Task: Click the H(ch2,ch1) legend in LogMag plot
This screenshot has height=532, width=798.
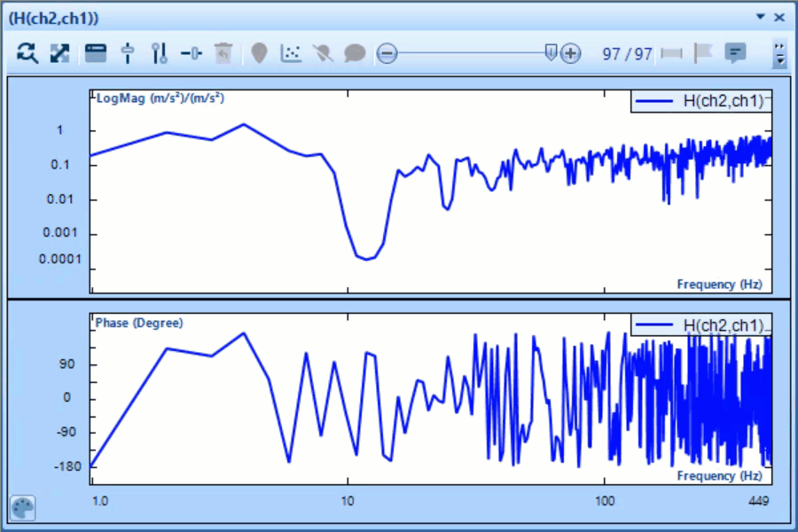Action: tap(700, 102)
